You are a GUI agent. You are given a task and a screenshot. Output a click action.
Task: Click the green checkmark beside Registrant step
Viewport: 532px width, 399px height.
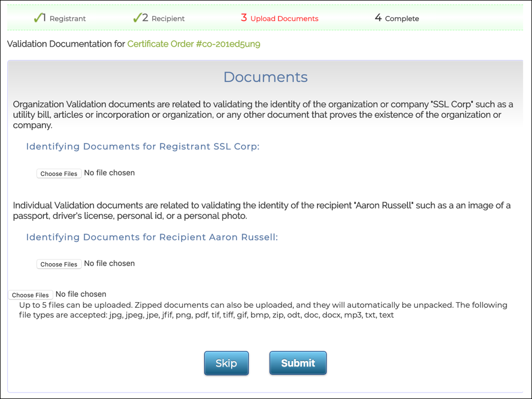tap(38, 18)
